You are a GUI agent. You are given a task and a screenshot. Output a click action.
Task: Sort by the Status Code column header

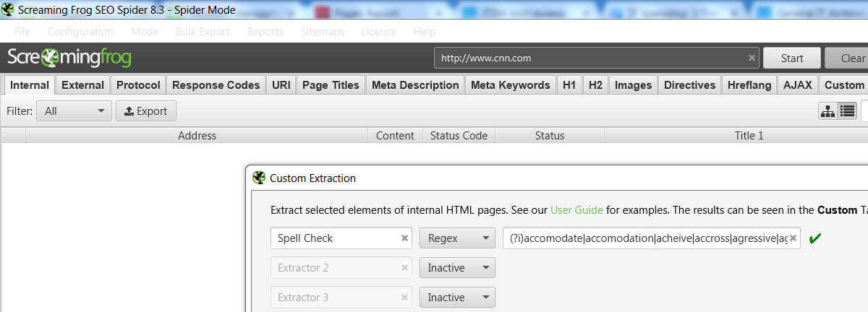459,135
